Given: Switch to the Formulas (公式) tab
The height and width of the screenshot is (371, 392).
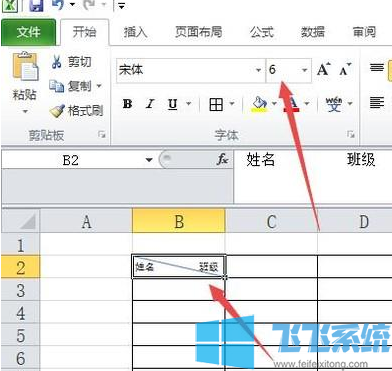Looking at the screenshot, I should pos(261,32).
